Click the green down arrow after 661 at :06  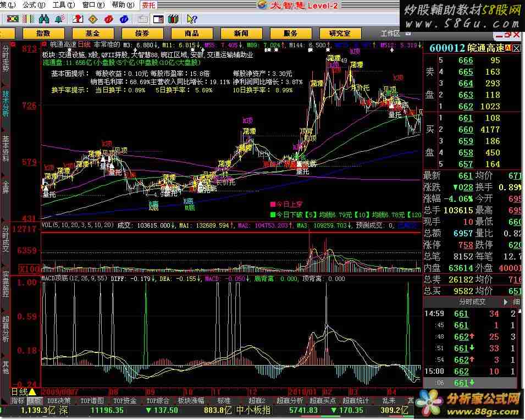472,383
